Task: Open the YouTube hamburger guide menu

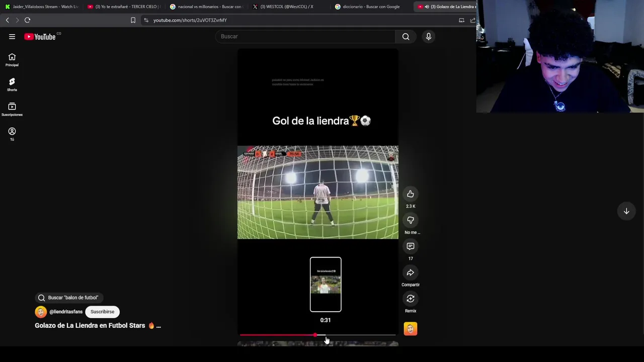Action: pyautogui.click(x=12, y=37)
